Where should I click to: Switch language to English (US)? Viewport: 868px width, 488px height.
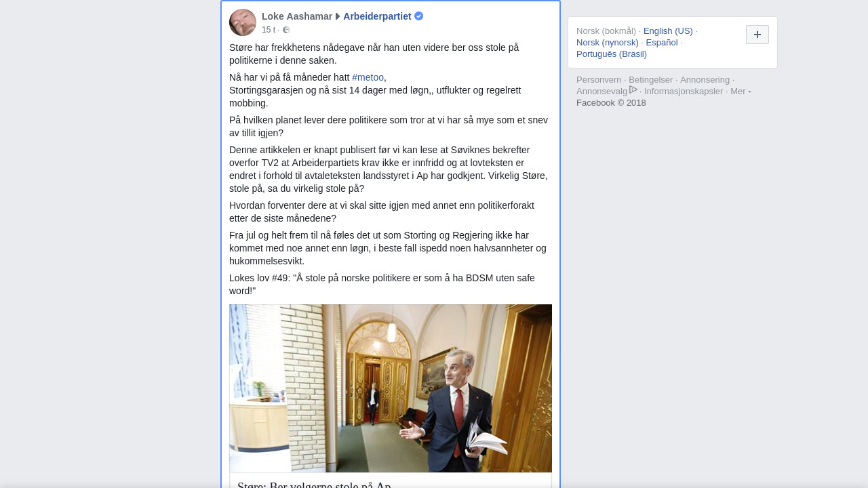click(668, 31)
